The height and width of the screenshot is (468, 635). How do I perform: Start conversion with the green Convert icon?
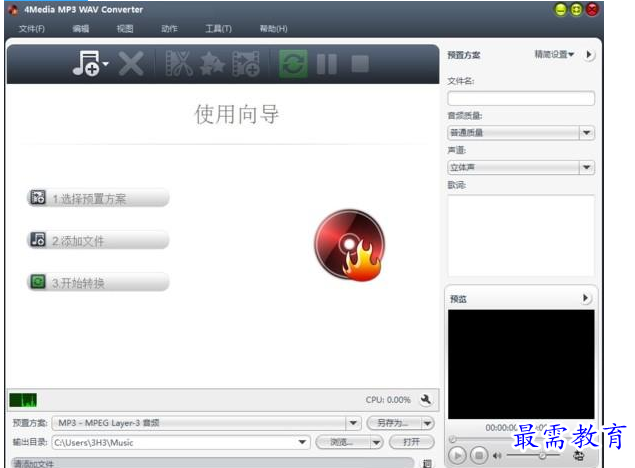[293, 64]
